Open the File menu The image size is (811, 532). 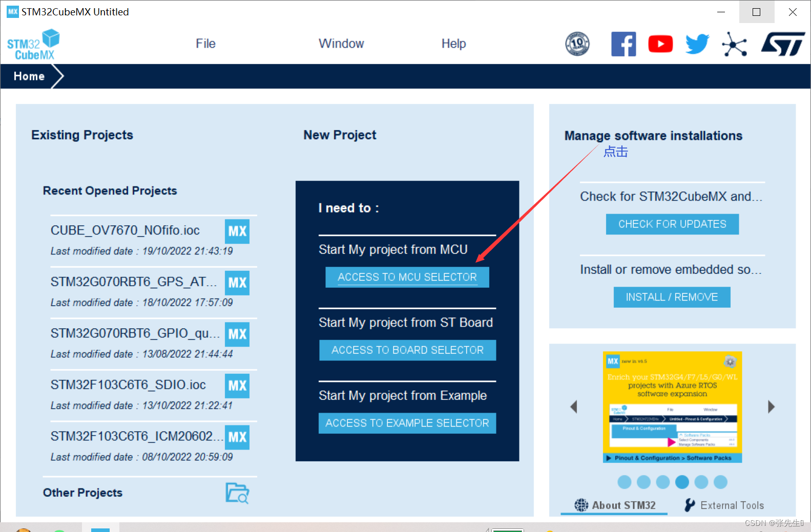(205, 44)
